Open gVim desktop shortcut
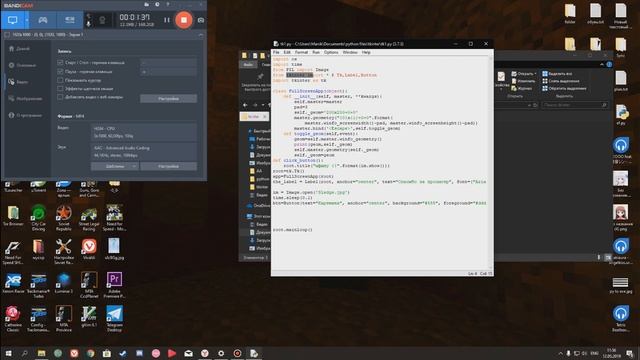Viewport: 640px width, 360px height. [x=89, y=317]
